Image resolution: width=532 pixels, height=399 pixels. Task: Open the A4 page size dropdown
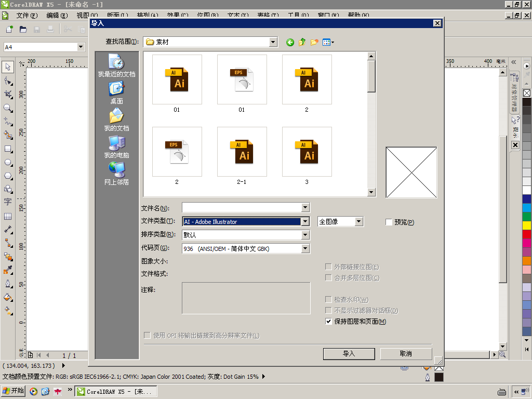click(x=81, y=47)
